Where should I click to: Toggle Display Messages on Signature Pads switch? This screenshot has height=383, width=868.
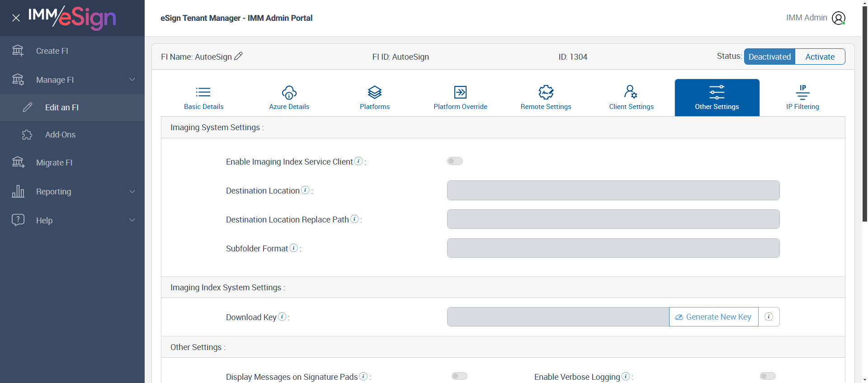coord(459,376)
